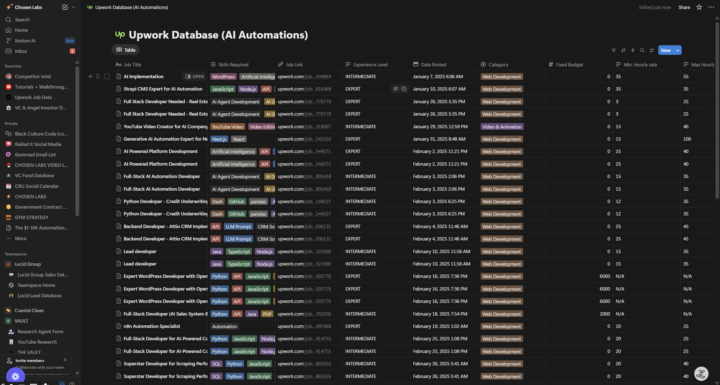Open YouTube Video Creator for AI Company row
Image resolution: width=720 pixels, height=385 pixels.
click(x=165, y=127)
